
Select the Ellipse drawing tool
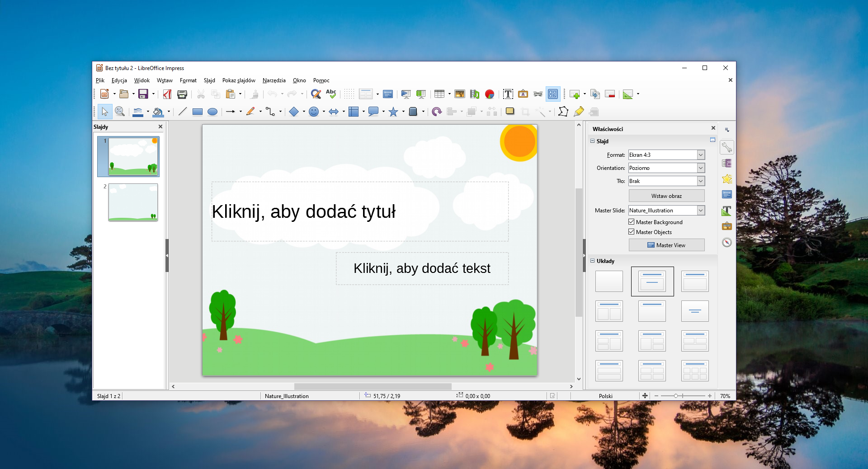click(212, 112)
